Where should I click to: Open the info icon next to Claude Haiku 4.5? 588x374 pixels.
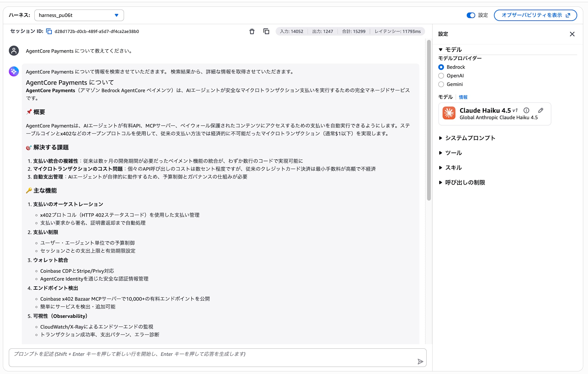(x=526, y=110)
